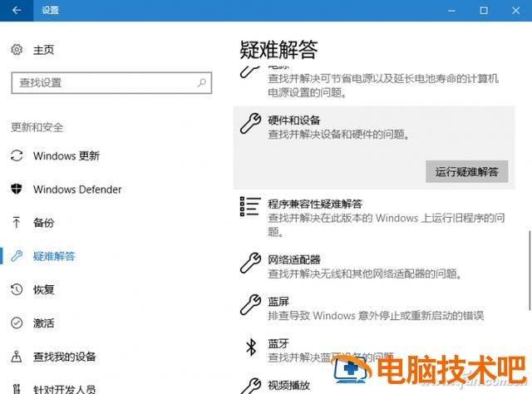Screen dimensions: 532x394
Task: Click the vertical scrollbar thumb on the right
Action: click(530, 270)
